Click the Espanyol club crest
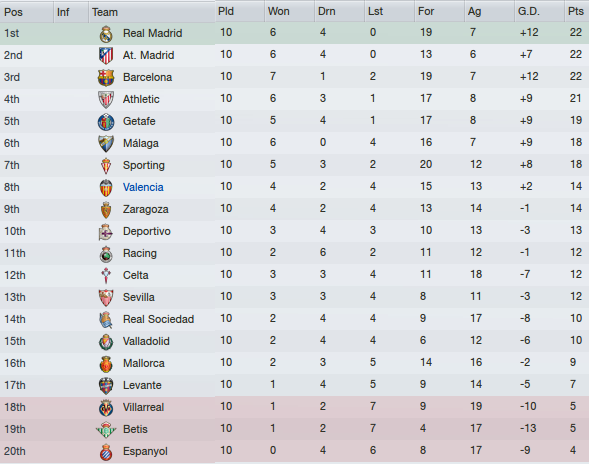Viewport: 589px width, 464px height. tap(106, 452)
